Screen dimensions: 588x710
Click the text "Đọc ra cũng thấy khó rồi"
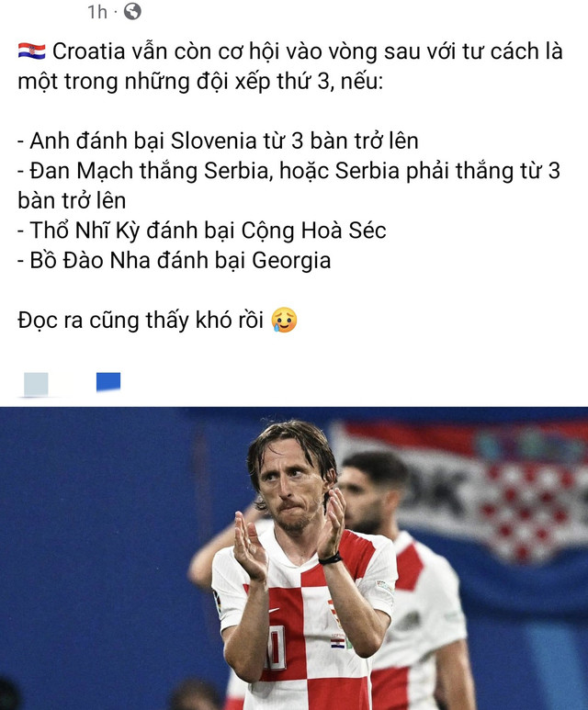pyautogui.click(x=141, y=321)
